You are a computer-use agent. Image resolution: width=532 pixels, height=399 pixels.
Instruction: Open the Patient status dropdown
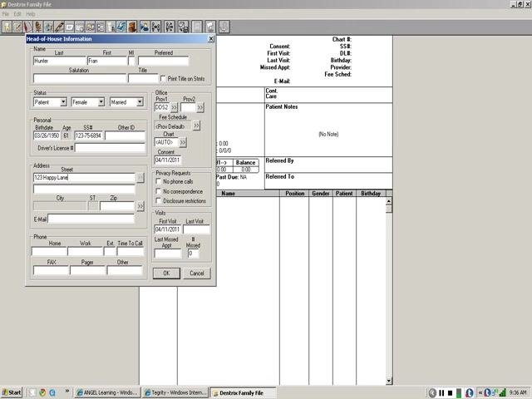tap(63, 102)
